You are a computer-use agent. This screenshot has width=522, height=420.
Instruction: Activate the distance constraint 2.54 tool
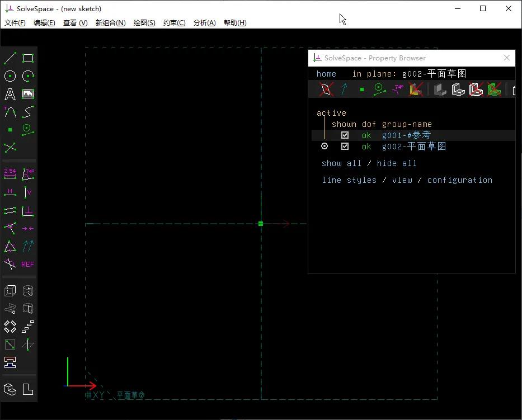click(x=10, y=174)
